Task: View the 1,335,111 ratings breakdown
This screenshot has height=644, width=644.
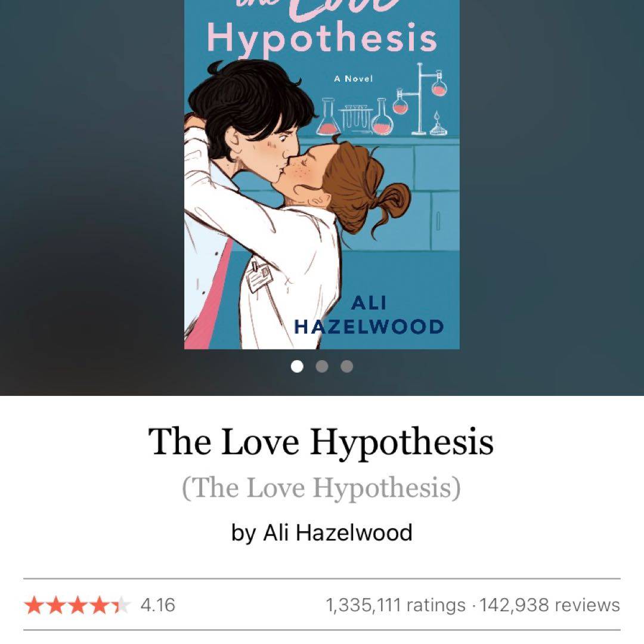Action: pos(395,605)
